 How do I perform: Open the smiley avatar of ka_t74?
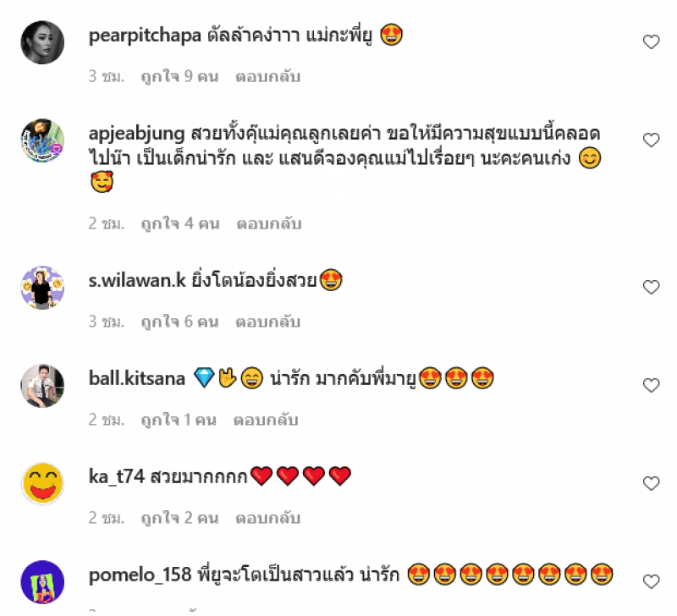click(42, 483)
